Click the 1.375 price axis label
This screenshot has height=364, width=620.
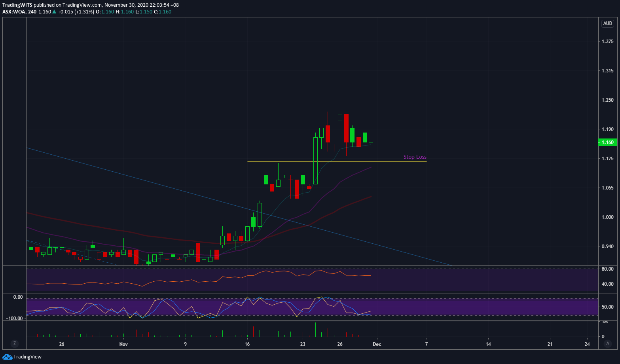click(x=608, y=42)
